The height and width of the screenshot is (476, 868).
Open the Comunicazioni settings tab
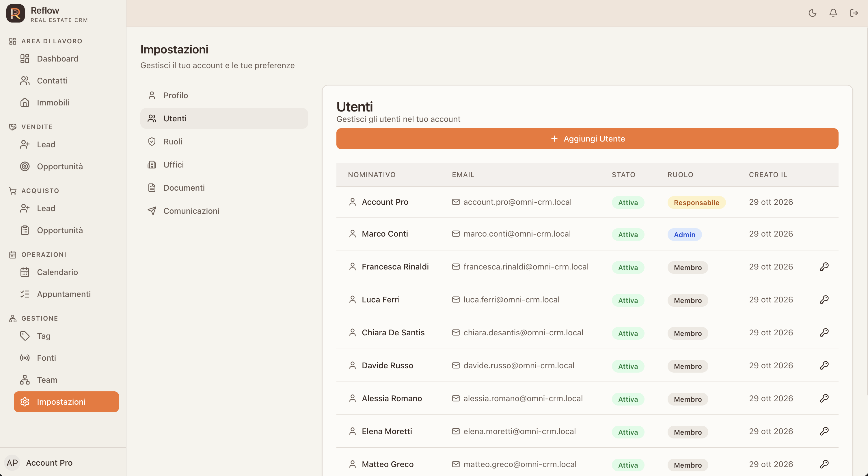pos(224,211)
